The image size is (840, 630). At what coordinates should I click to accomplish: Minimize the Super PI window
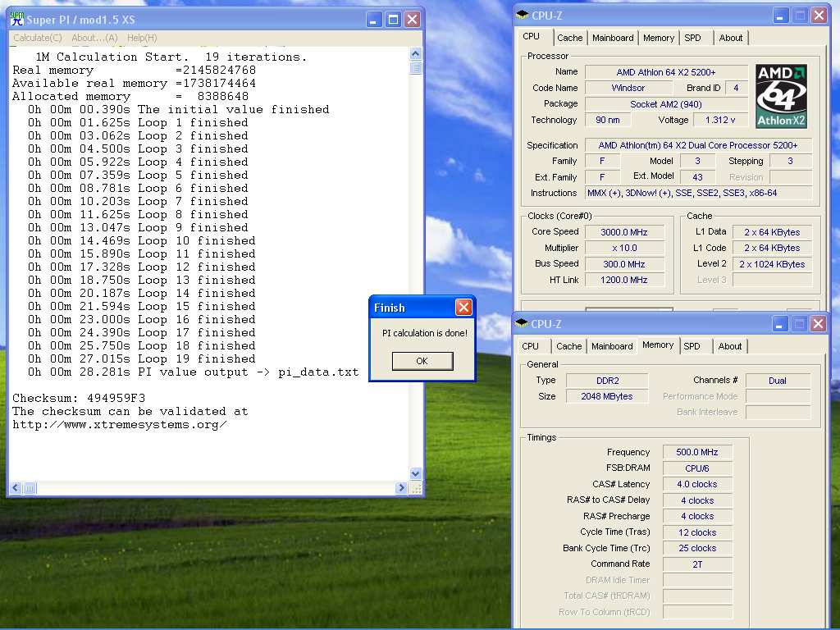click(374, 20)
